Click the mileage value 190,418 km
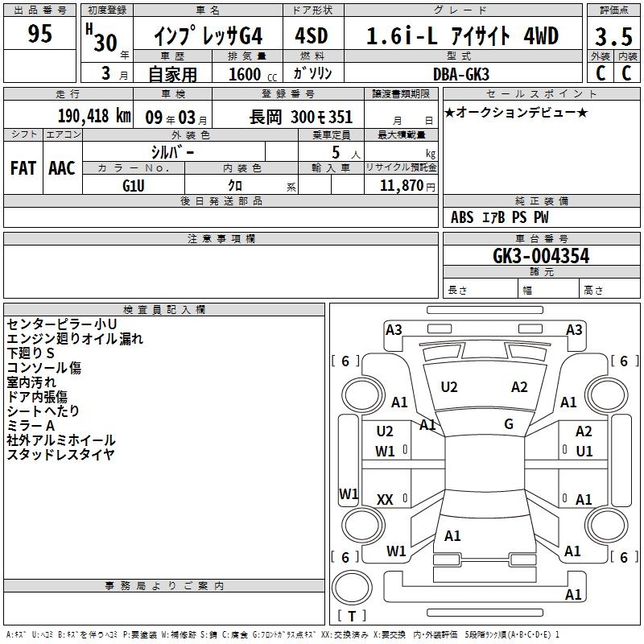 click(x=94, y=117)
